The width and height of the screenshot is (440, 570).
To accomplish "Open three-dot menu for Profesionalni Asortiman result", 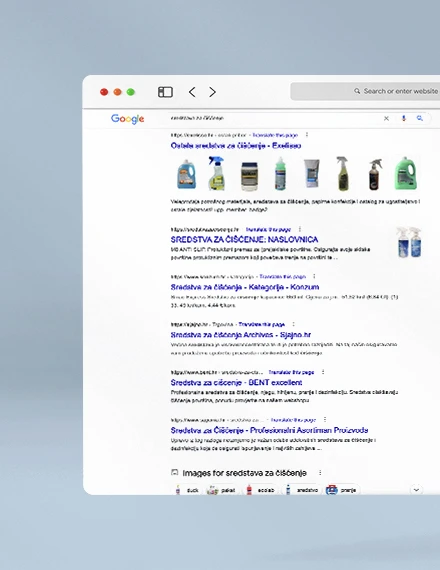I will (325, 420).
